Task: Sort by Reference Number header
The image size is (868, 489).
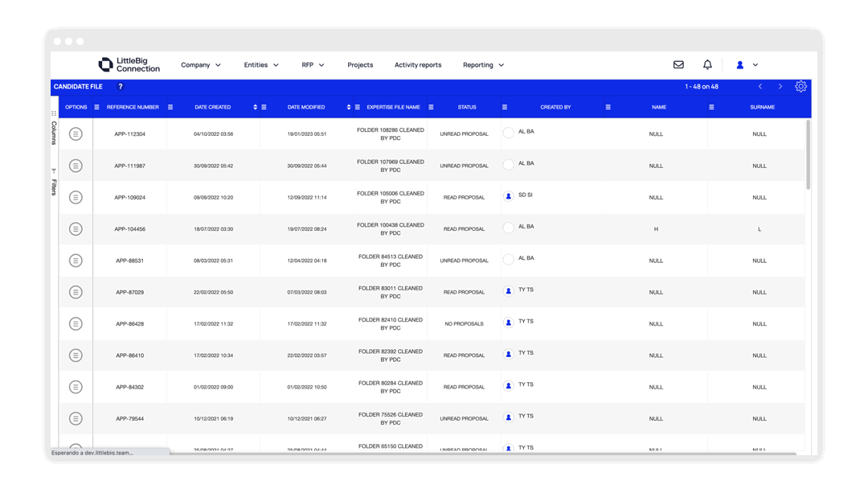Action: pyautogui.click(x=133, y=107)
